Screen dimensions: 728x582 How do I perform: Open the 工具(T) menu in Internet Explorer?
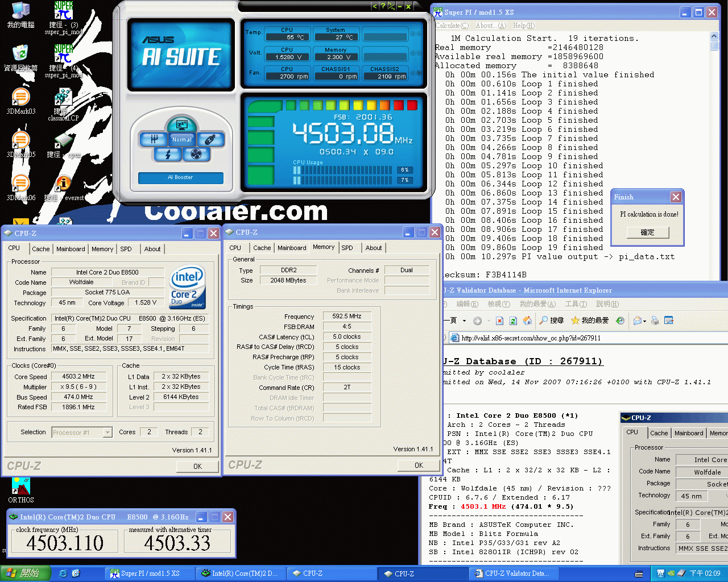(576, 304)
